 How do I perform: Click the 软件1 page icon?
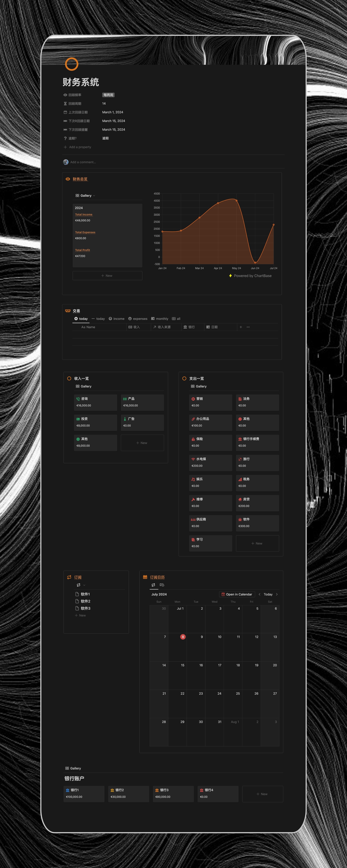point(77,594)
